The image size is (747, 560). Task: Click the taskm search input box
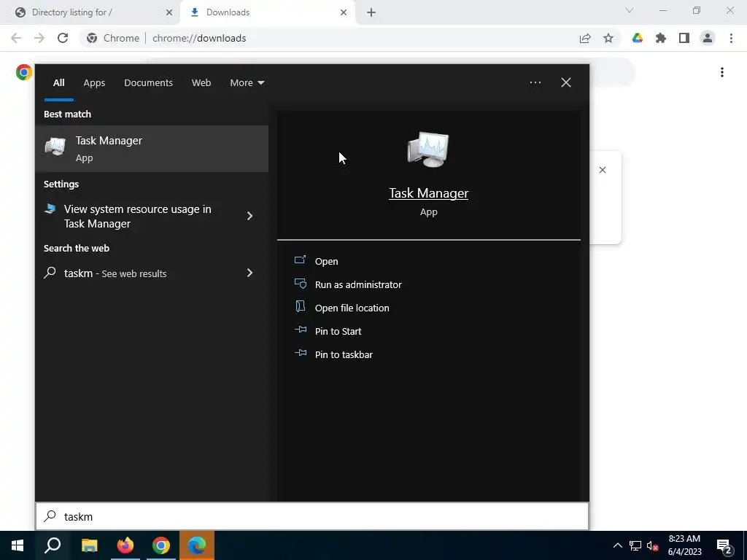click(x=312, y=516)
